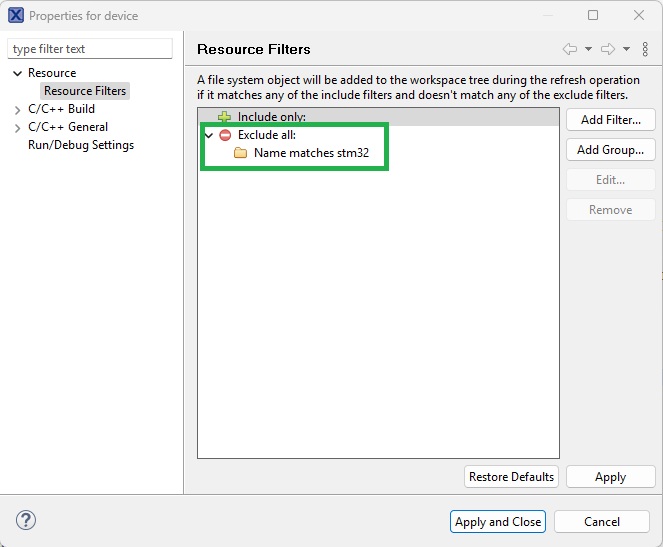The height and width of the screenshot is (547, 663).
Task: Click the help question mark icon
Action: pyautogui.click(x=26, y=521)
